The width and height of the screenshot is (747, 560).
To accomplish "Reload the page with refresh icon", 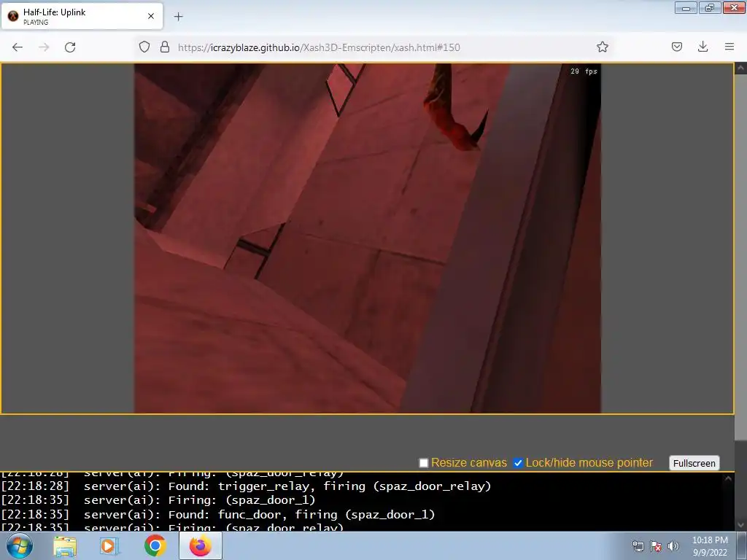I will pyautogui.click(x=70, y=47).
